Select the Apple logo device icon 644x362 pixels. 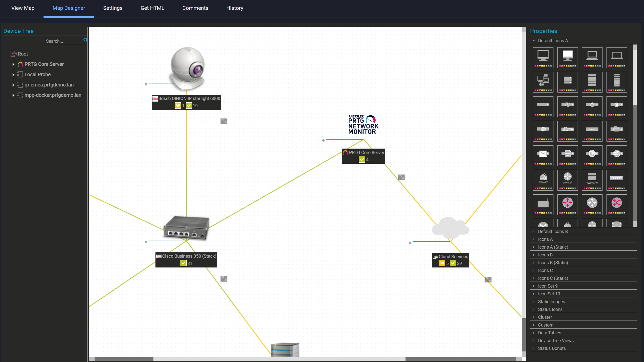point(592,107)
